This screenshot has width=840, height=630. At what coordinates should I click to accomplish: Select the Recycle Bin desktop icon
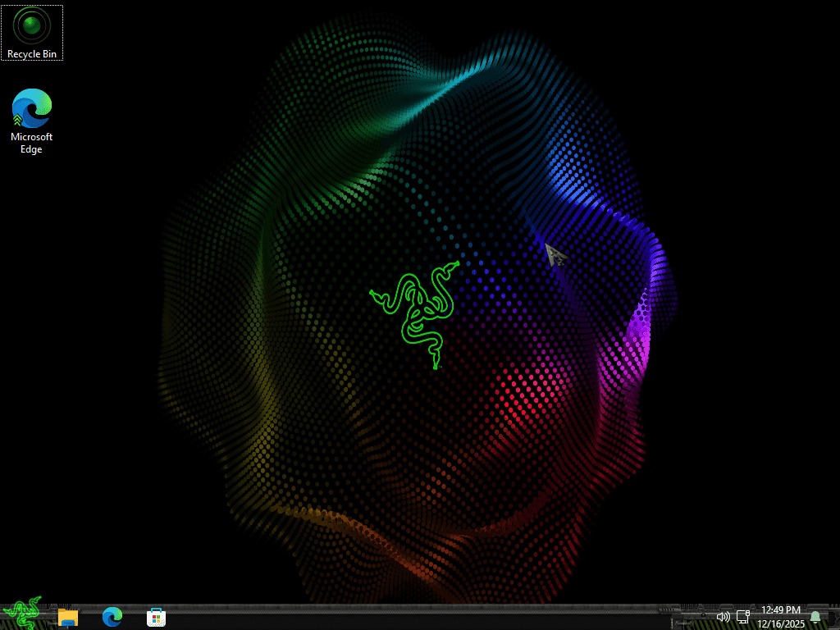coord(32,33)
